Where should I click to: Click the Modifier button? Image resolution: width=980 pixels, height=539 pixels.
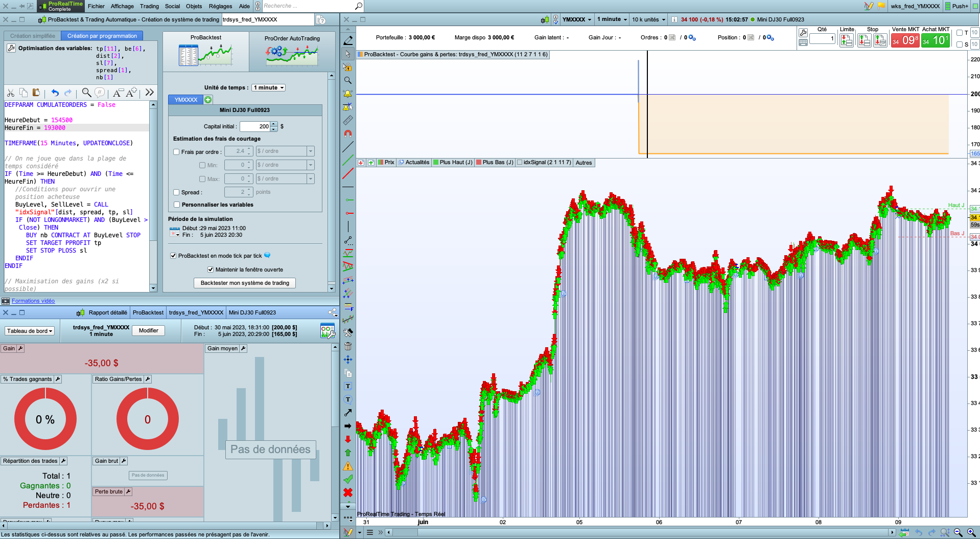149,330
